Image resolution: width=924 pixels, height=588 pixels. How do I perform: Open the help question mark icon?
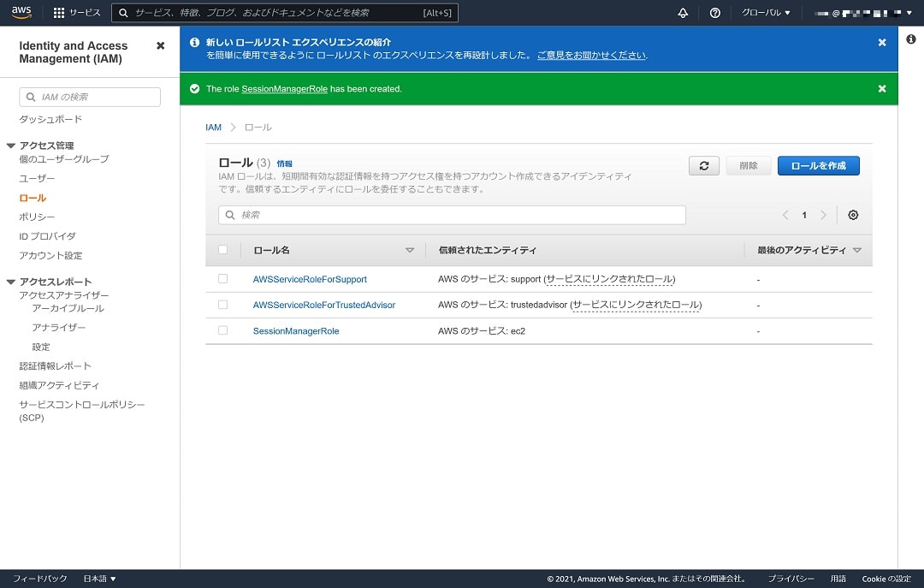point(714,13)
